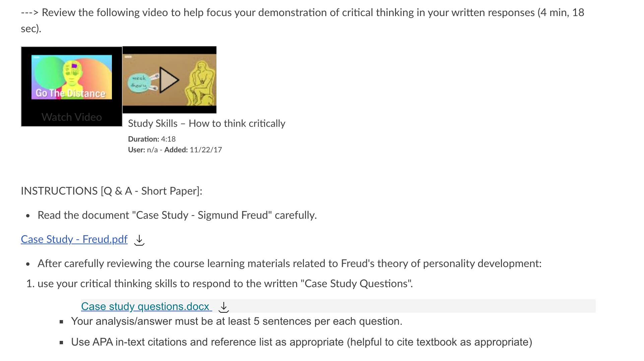Click download icon beside Case study questions.docx
The width and height of the screenshot is (644, 361).
pos(223,307)
